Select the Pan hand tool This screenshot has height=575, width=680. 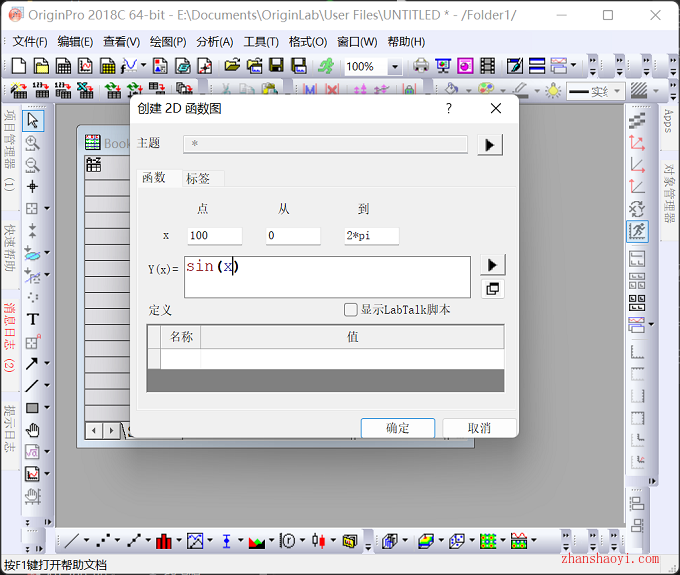coord(33,430)
